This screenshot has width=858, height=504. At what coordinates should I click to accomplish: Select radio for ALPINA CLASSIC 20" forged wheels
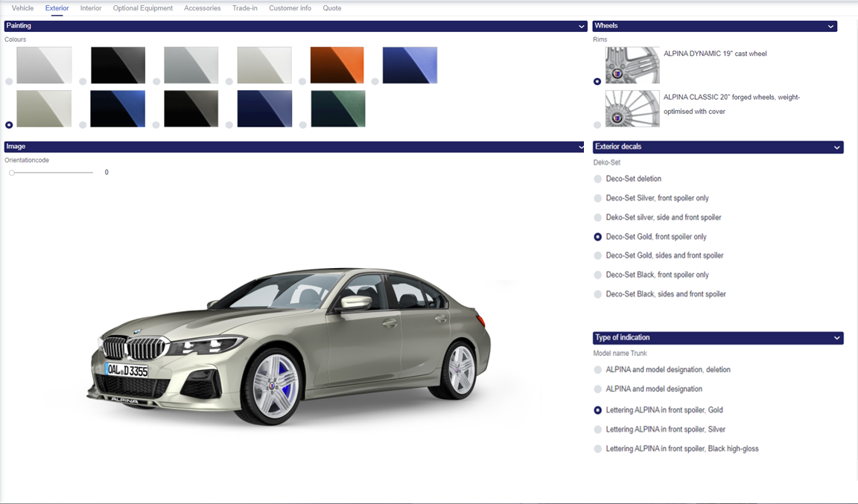pos(597,125)
